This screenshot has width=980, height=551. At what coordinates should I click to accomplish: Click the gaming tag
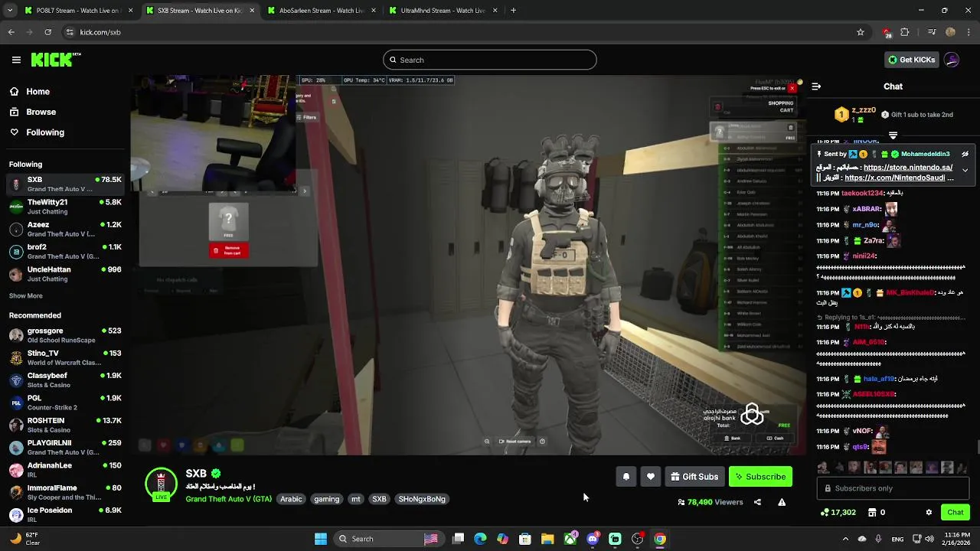(326, 499)
